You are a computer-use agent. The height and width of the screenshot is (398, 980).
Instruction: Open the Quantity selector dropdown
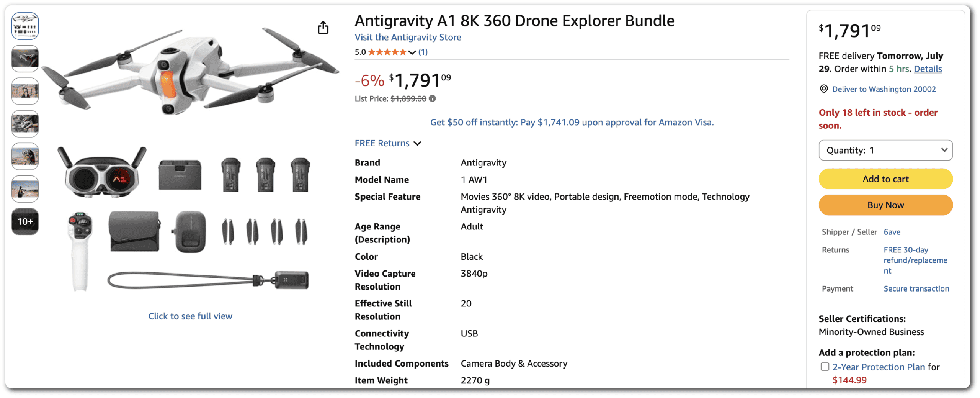pos(885,150)
